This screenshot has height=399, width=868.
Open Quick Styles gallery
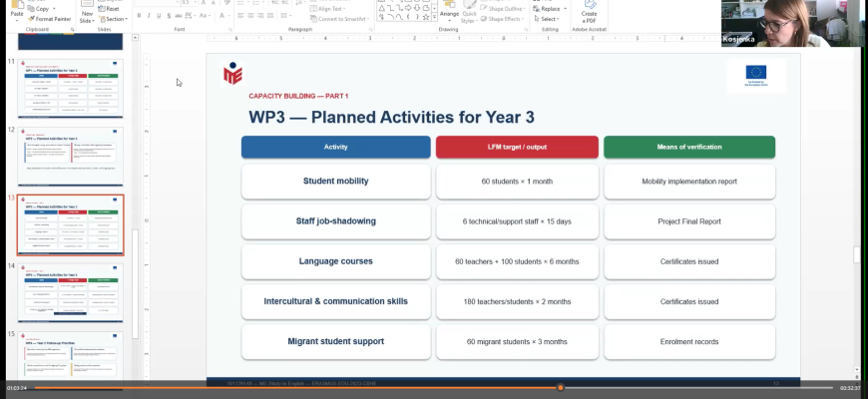(x=469, y=13)
